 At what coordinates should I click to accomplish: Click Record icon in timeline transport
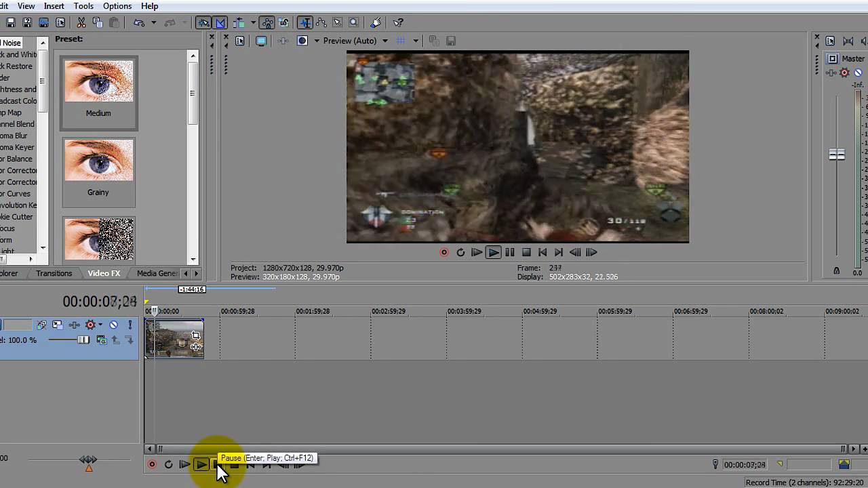(x=152, y=464)
